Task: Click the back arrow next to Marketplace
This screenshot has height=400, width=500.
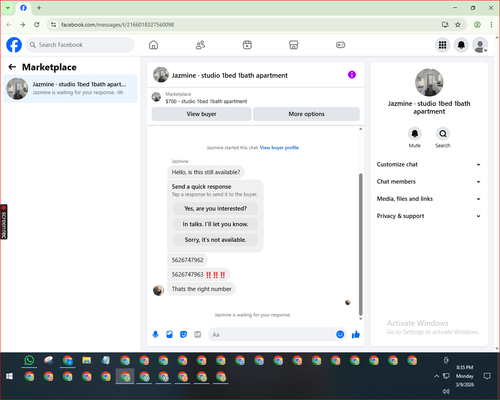Action: click(12, 67)
